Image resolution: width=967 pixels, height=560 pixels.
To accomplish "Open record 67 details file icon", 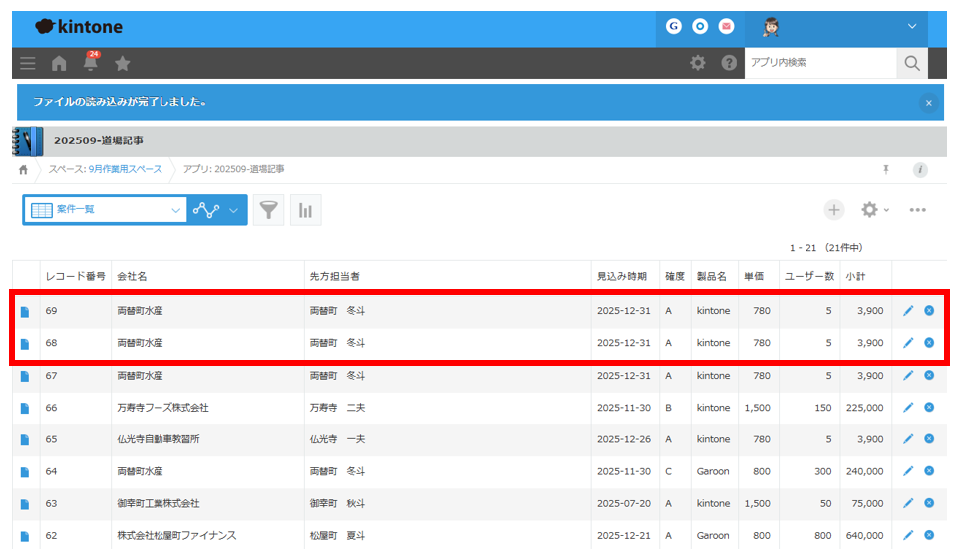I will [x=25, y=376].
